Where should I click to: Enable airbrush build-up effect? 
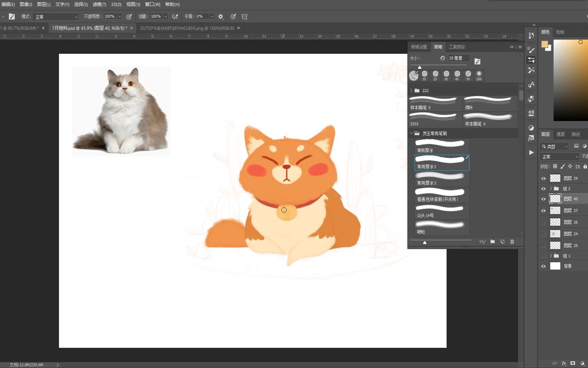point(175,16)
